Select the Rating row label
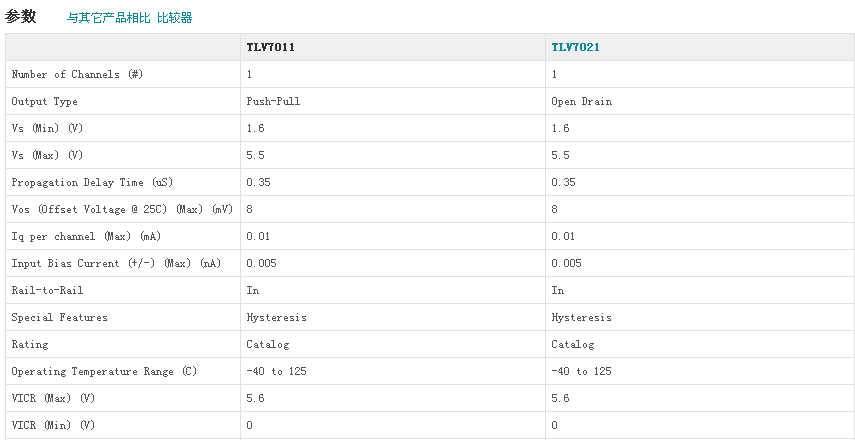 [x=29, y=344]
